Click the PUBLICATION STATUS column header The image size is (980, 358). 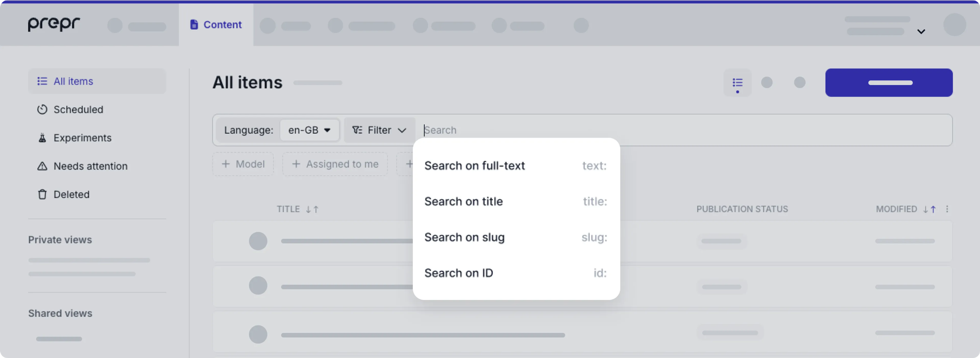pos(742,209)
